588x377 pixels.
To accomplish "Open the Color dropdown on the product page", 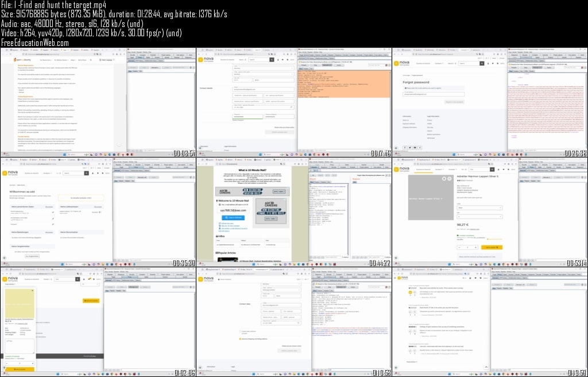I will (479, 207).
